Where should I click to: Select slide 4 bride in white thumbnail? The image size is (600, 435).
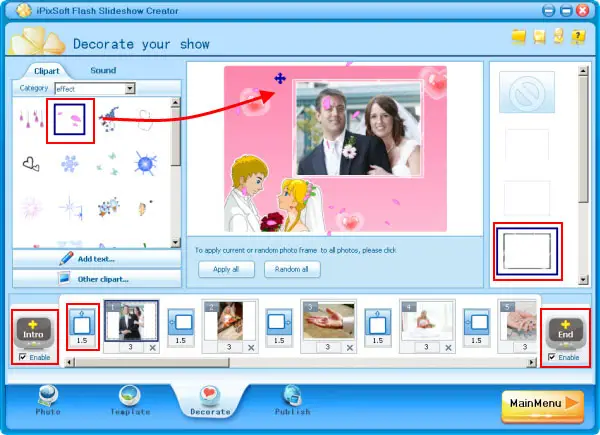pos(427,321)
